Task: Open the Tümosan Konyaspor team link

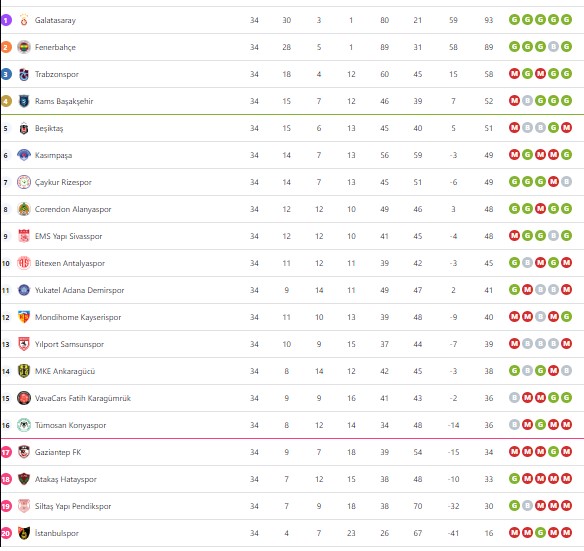Action: 70,425
